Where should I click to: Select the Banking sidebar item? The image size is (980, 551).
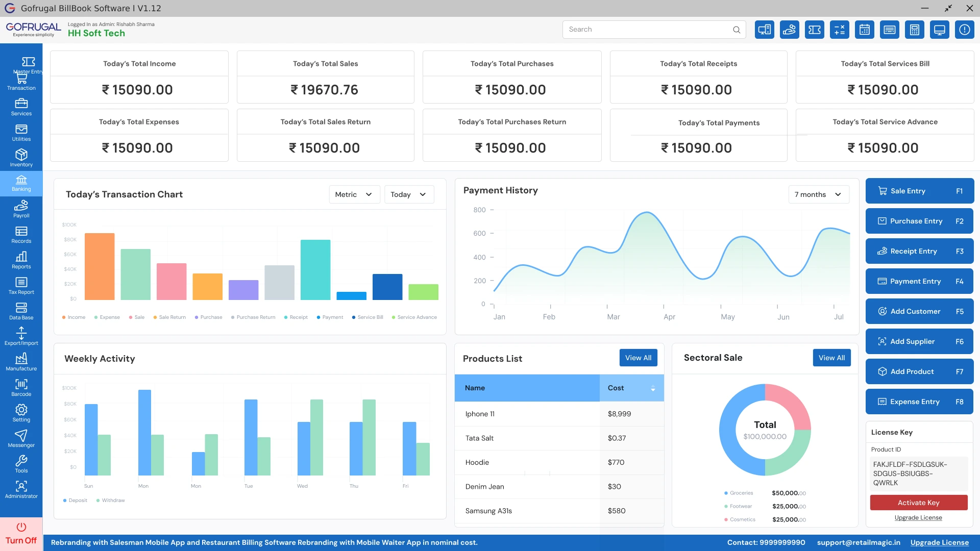click(x=21, y=183)
